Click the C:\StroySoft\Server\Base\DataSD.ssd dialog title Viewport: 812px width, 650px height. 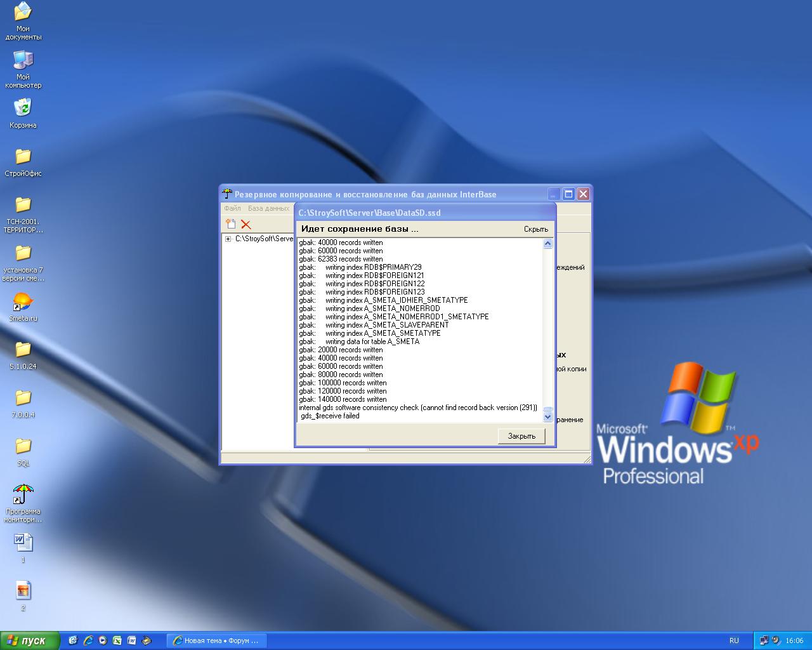pos(369,213)
